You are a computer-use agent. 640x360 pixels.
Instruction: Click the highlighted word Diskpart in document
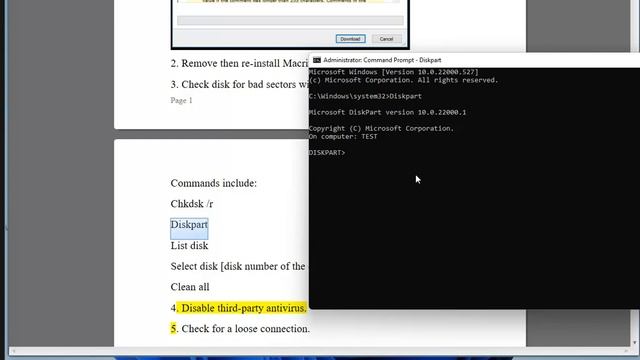tap(189, 225)
